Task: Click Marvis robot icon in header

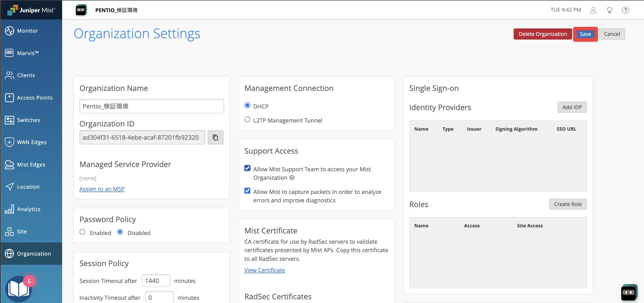Action: [81, 10]
